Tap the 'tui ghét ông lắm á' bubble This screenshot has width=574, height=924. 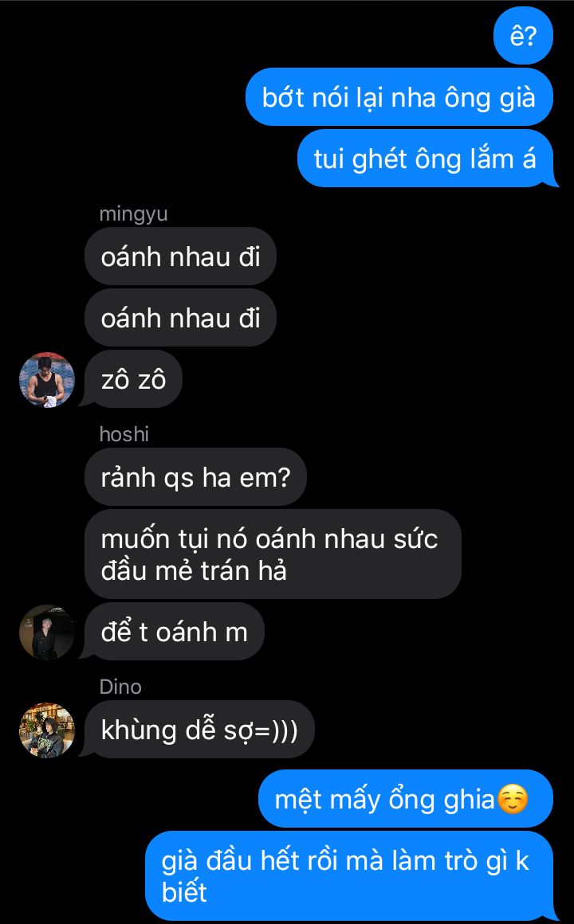tap(427, 159)
